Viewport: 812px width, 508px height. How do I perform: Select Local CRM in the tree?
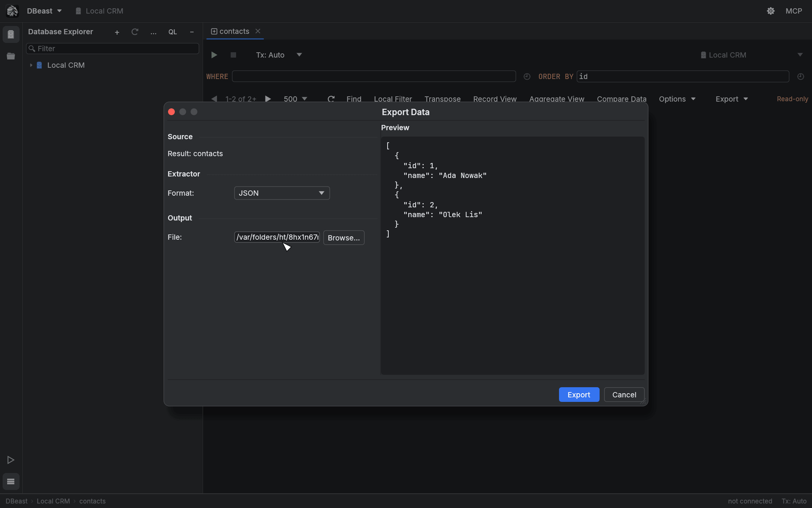[x=66, y=65]
